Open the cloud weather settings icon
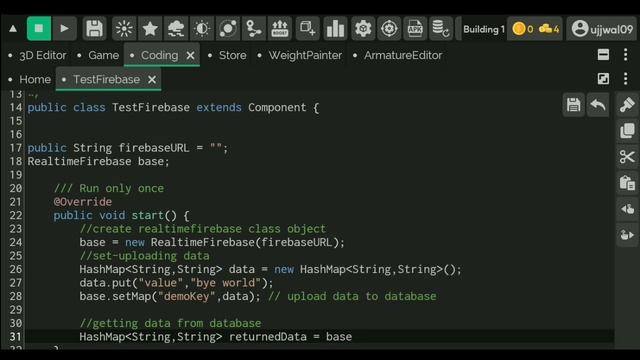The height and width of the screenshot is (360, 640). point(176,29)
